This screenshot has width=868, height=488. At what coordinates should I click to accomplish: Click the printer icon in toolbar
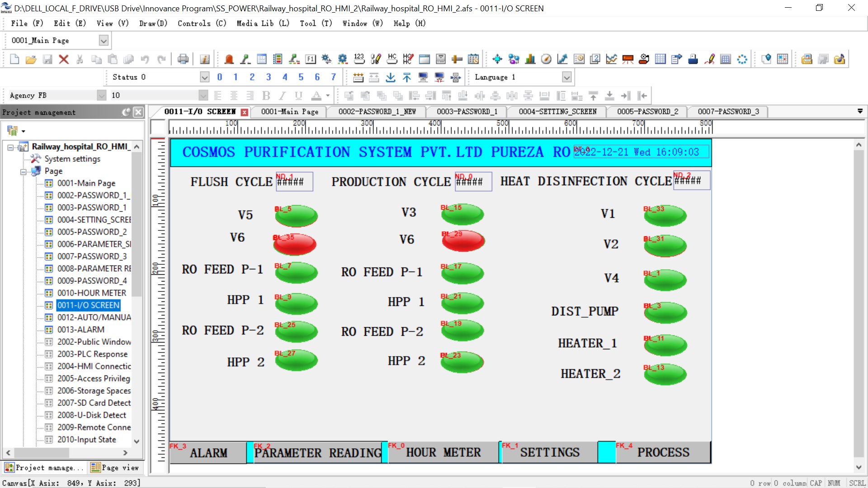[x=183, y=59]
